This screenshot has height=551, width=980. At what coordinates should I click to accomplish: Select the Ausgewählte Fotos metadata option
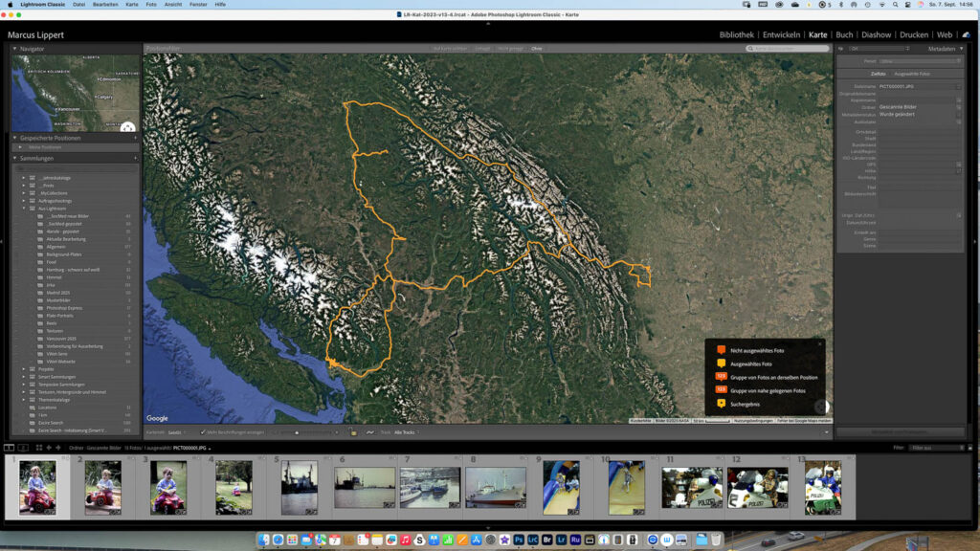tap(912, 74)
